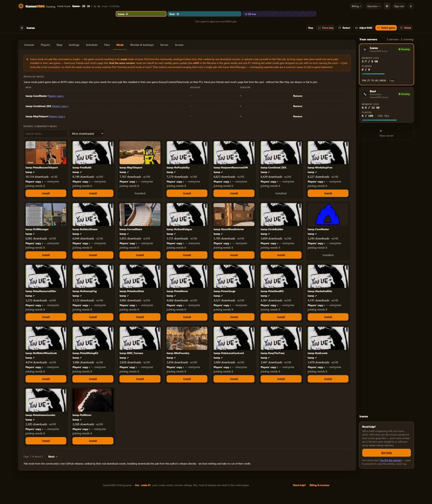Open Players' copy link for Iaanp-Combined_QOL row

coord(60,106)
